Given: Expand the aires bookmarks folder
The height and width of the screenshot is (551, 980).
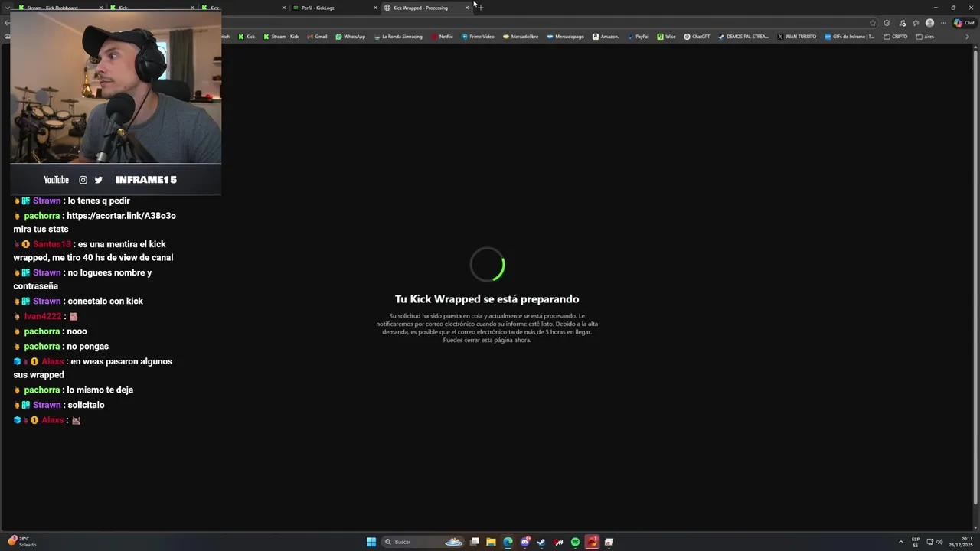Looking at the screenshot, I should coord(925,37).
